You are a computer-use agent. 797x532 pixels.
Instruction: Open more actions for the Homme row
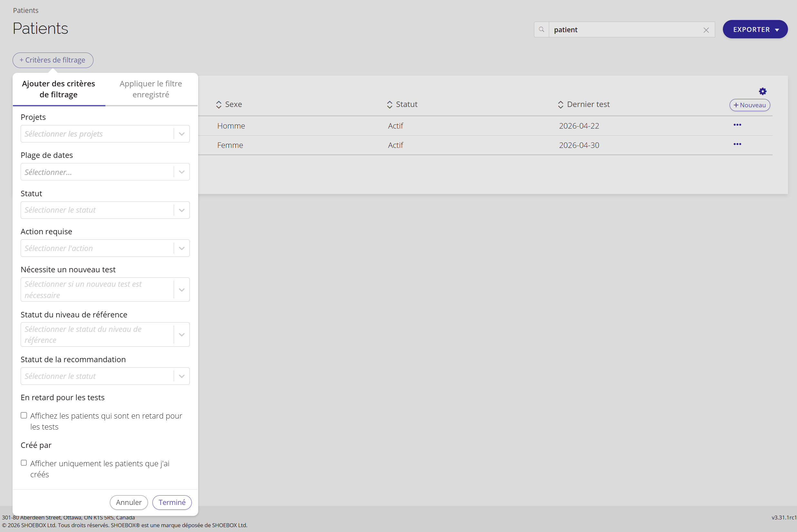click(x=737, y=125)
